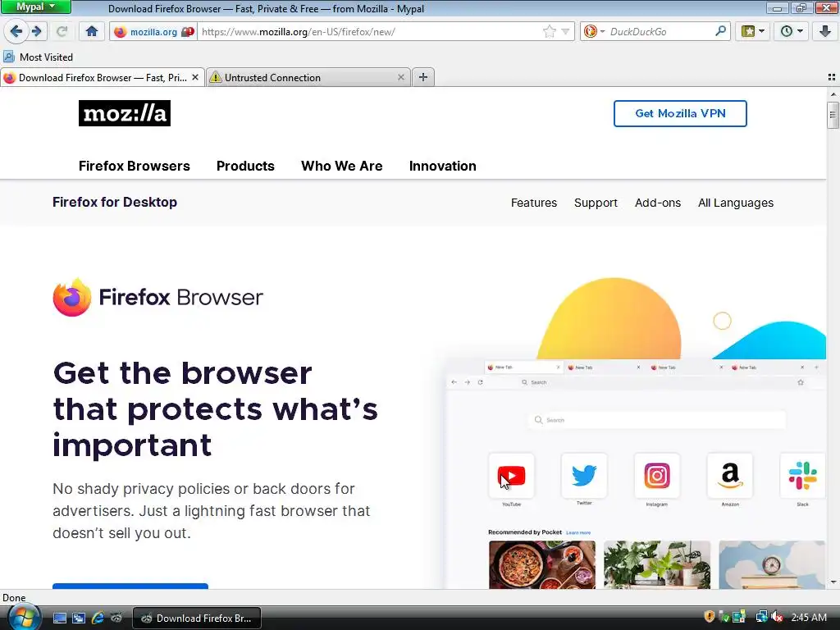Viewport: 840px width, 630px height.
Task: Click the network connection tray icon
Action: tap(761, 617)
